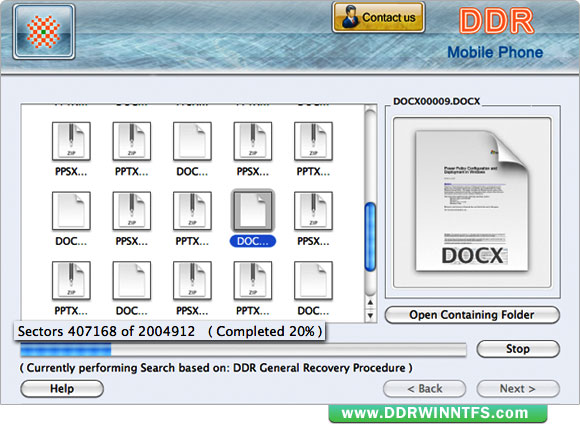Click the DOCX00009.DOCX filename title
This screenshot has width=580, height=424.
[436, 101]
